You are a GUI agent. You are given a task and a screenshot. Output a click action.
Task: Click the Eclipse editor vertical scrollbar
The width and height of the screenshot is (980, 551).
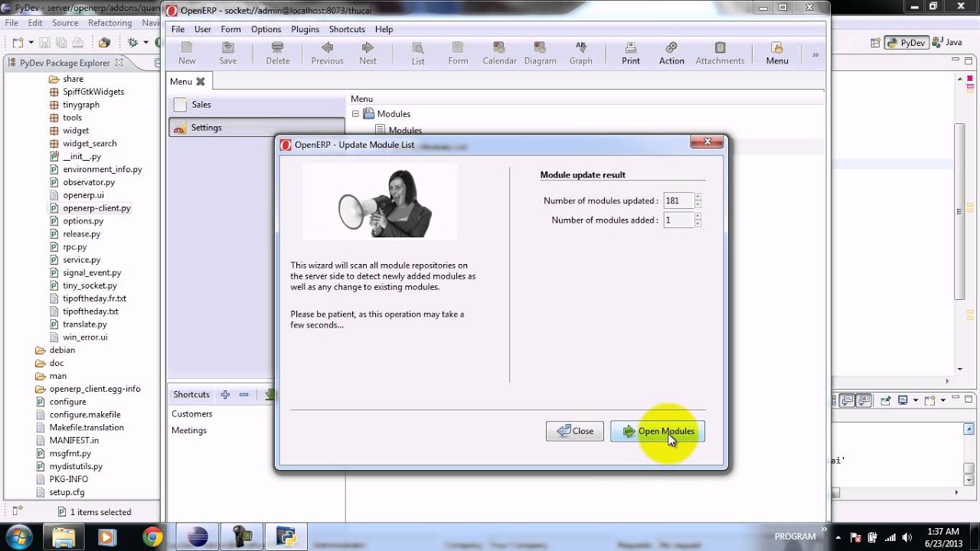(x=959, y=210)
